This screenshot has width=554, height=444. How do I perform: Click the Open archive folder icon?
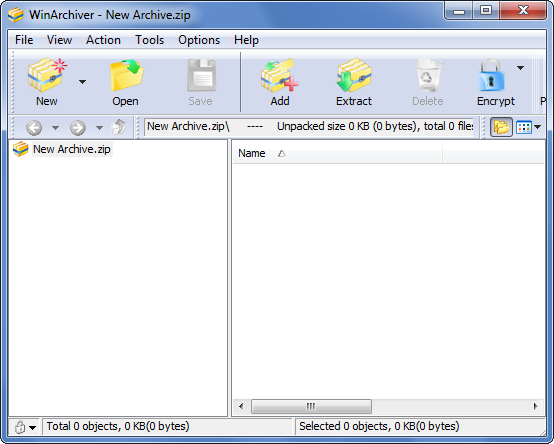pyautogui.click(x=126, y=76)
